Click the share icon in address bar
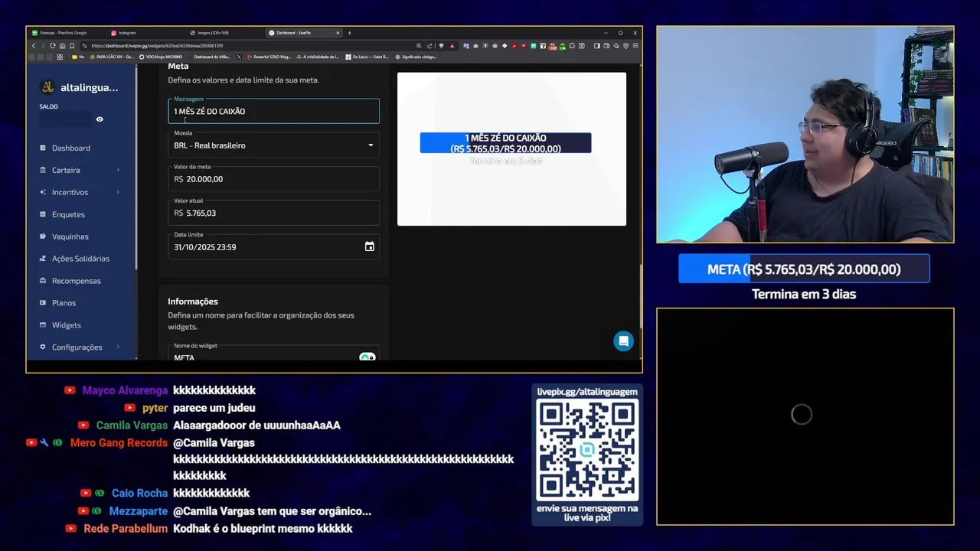 click(430, 46)
